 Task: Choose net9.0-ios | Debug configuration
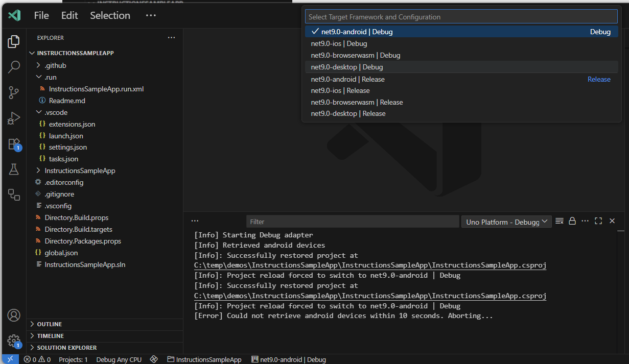[461, 43]
